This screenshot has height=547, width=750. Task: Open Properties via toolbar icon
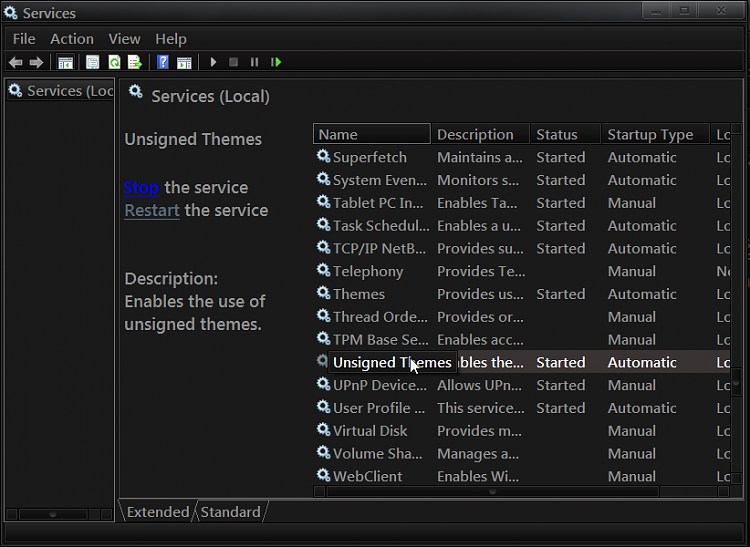click(92, 62)
